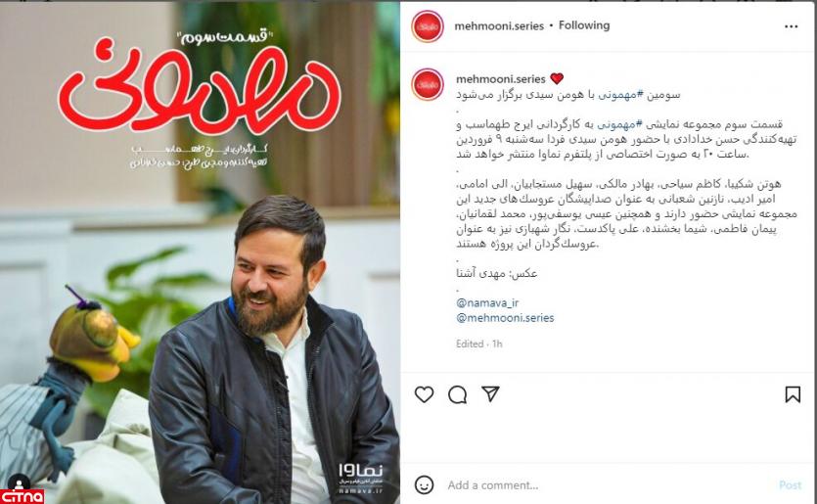Toggle the Following button

[x=584, y=25]
